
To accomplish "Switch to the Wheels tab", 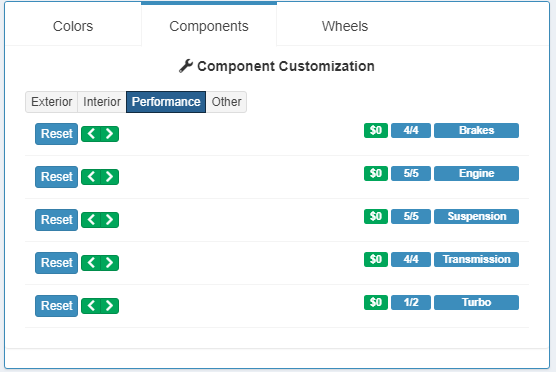I will click(x=345, y=26).
